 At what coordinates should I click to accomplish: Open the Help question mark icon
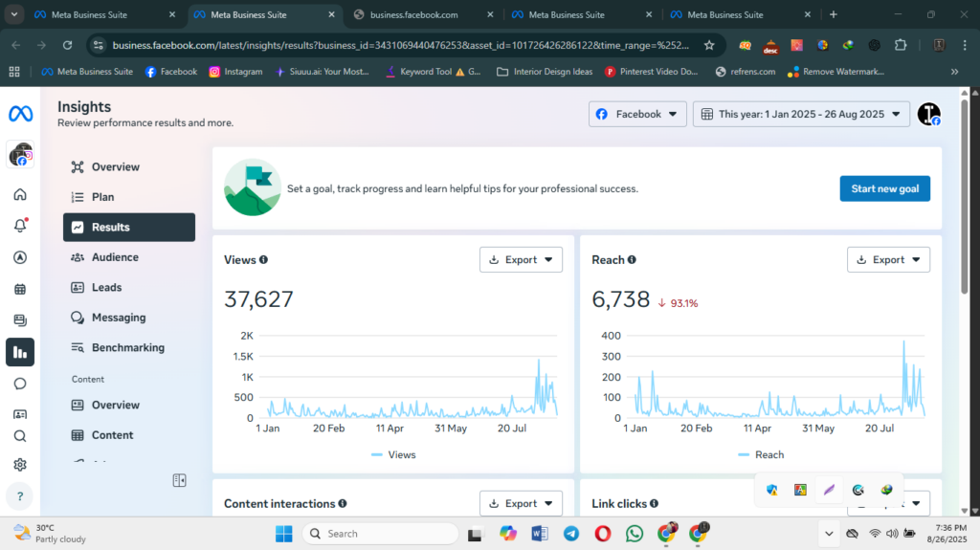click(20, 496)
